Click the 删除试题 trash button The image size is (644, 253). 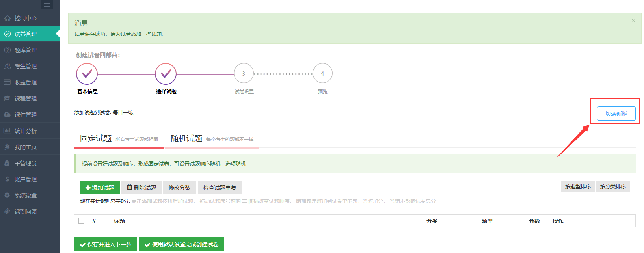[x=141, y=188]
